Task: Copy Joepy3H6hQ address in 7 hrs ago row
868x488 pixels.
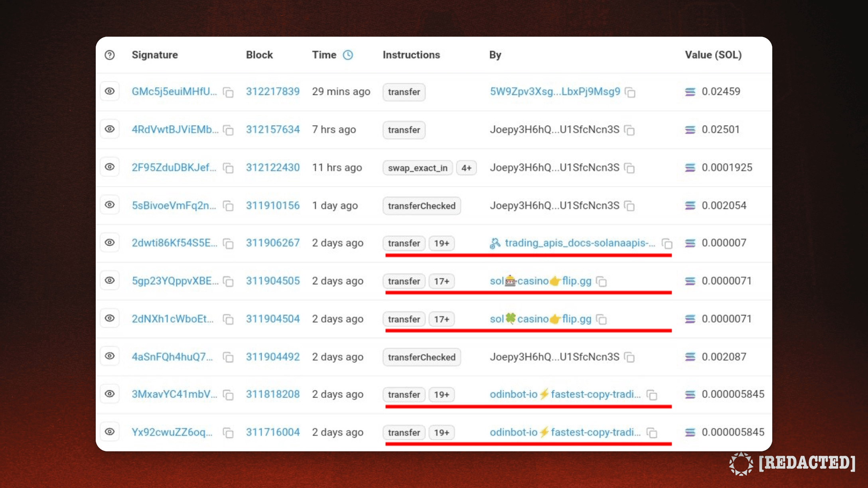Action: (629, 130)
